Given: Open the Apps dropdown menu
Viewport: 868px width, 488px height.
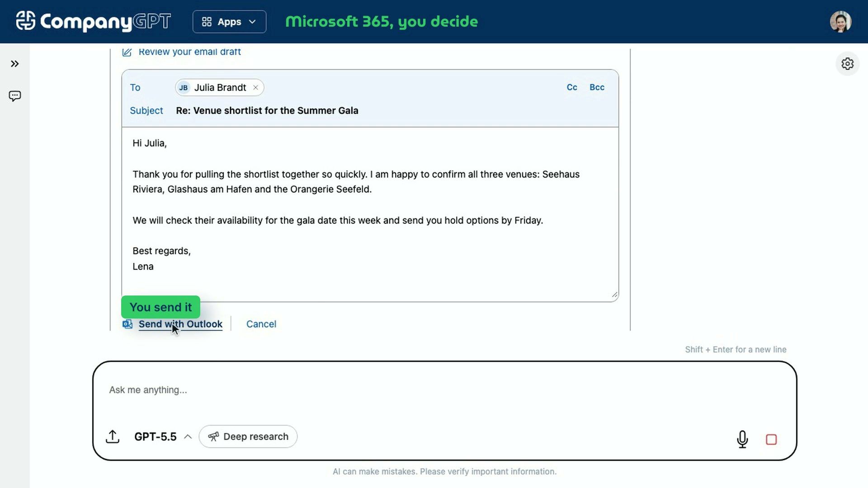Looking at the screenshot, I should point(229,22).
